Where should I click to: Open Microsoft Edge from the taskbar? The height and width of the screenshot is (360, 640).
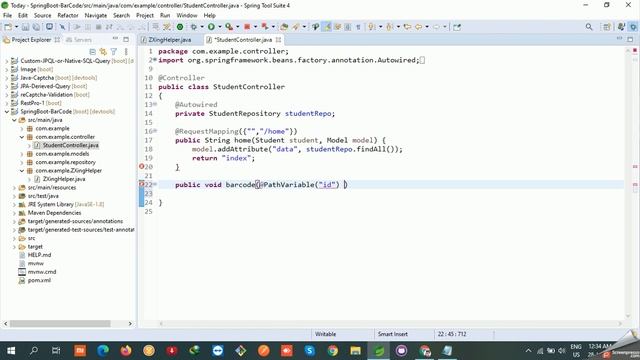click(103, 351)
